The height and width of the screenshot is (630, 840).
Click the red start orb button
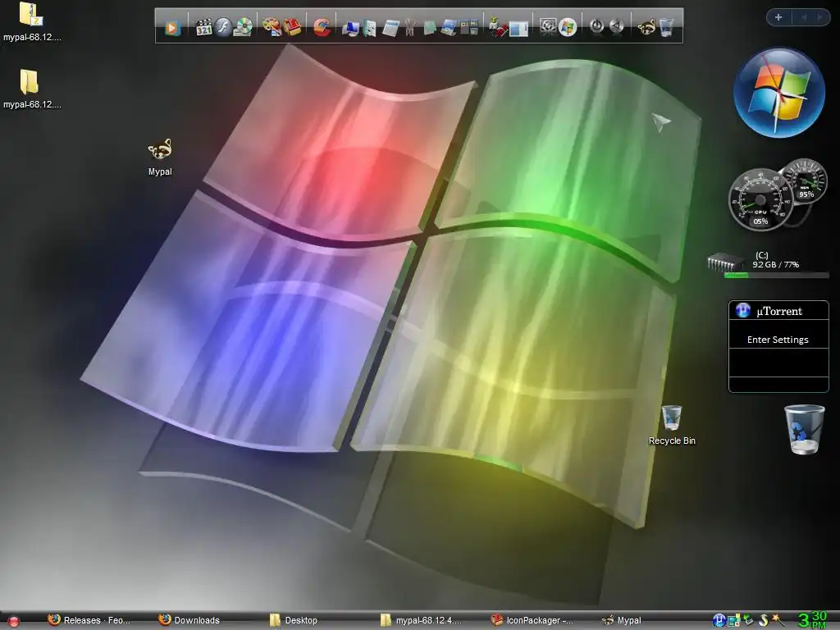coord(13,622)
